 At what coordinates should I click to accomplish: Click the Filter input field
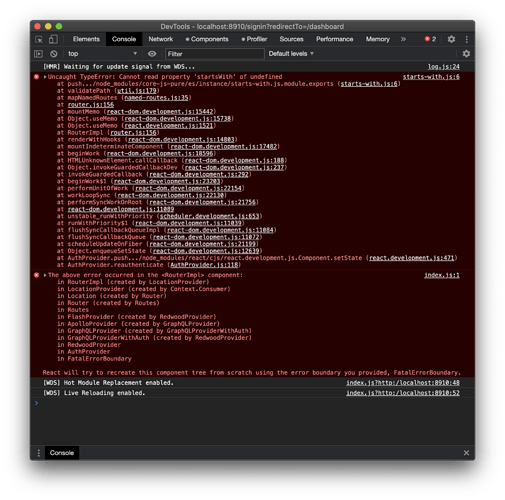pyautogui.click(x=215, y=54)
